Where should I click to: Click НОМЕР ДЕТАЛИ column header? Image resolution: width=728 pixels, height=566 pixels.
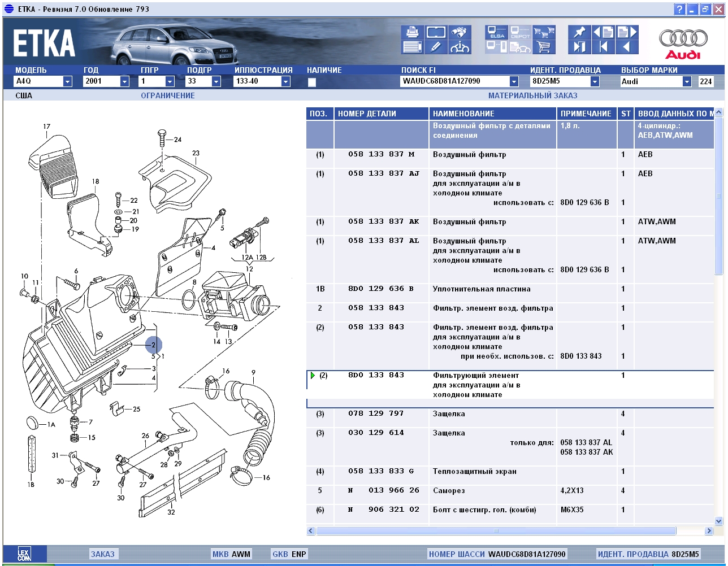click(x=382, y=114)
